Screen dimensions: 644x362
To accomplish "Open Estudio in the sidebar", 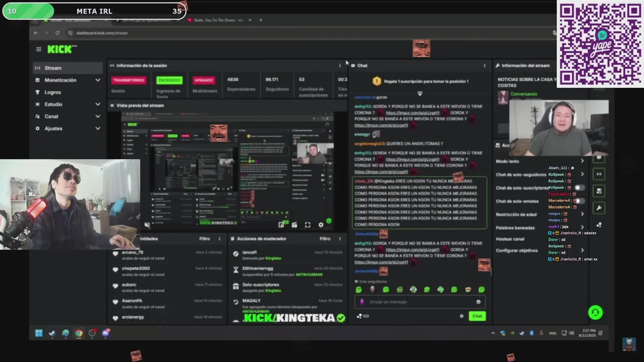I will 68,104.
